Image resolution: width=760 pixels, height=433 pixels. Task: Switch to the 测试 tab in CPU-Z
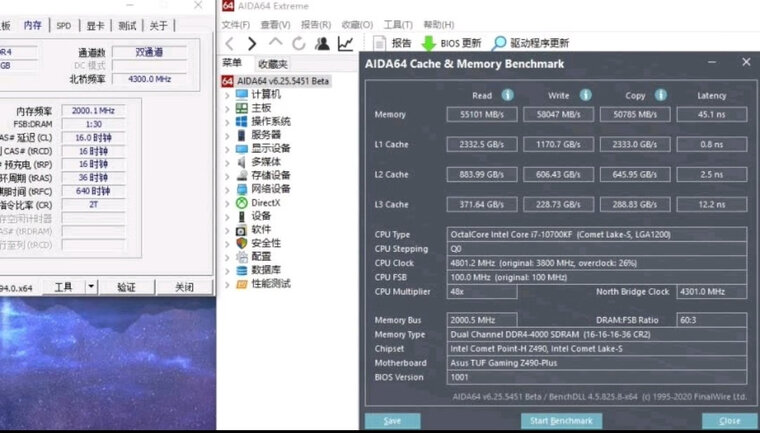(127, 26)
